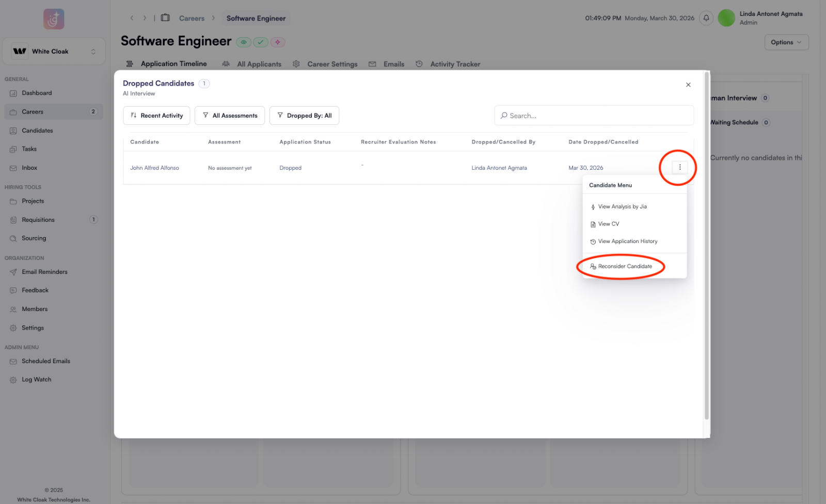Select Reconsider Candidate from menu
The width and height of the screenshot is (826, 504).
pyautogui.click(x=625, y=266)
